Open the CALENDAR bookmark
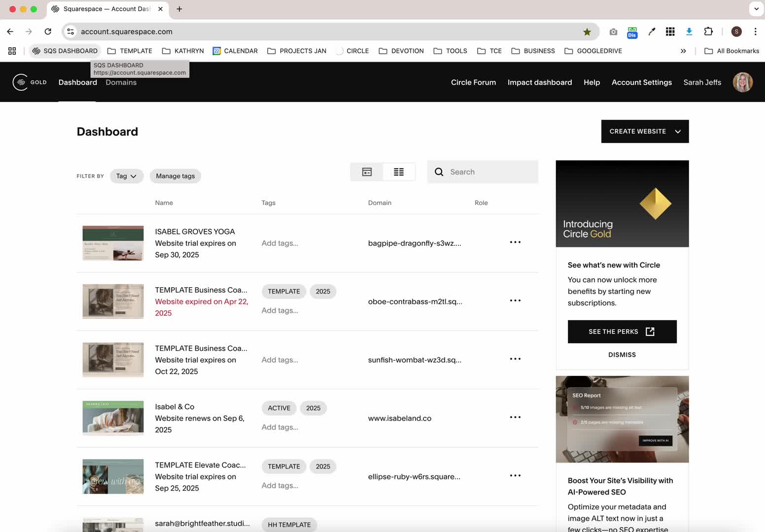Viewport: 765px width, 532px height. pos(235,51)
